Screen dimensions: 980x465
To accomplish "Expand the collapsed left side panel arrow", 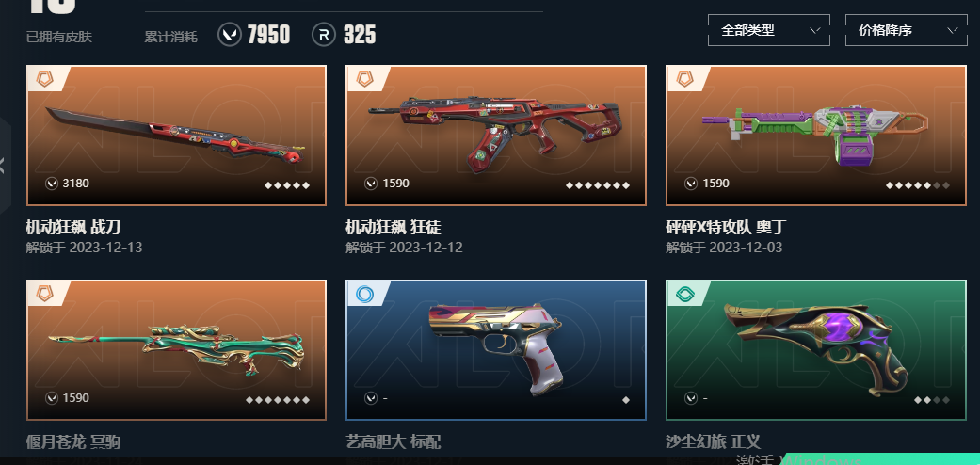I will (x=3, y=166).
